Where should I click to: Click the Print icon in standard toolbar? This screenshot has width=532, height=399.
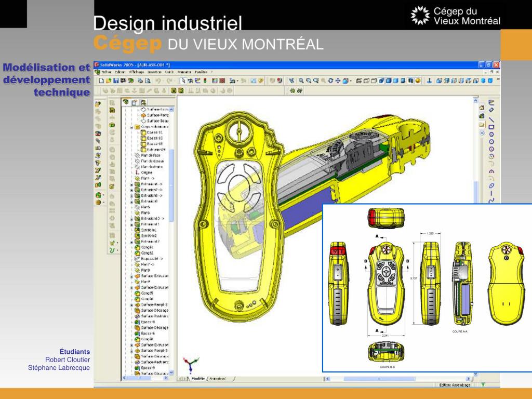click(140, 81)
